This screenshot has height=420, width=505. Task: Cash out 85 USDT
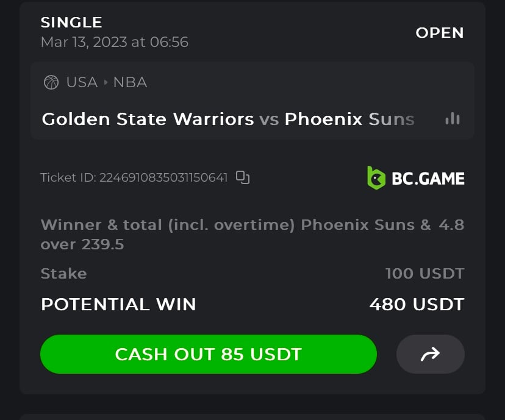[x=209, y=354]
